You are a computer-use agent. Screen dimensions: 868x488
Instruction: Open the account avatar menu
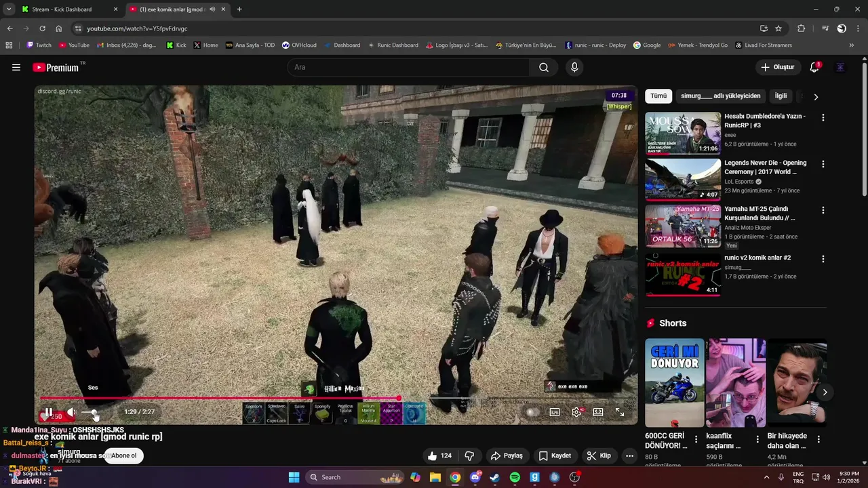(x=840, y=67)
